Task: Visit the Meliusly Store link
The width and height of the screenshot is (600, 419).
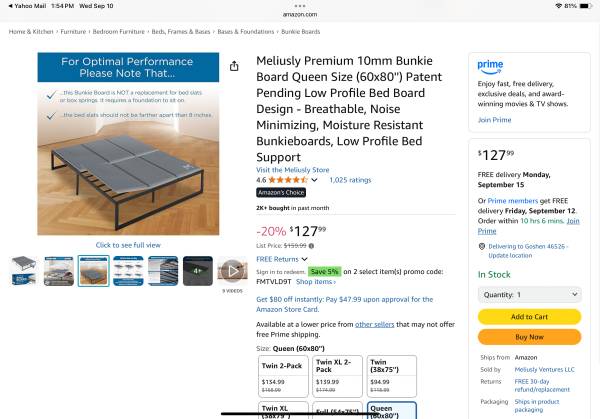Action: (292, 170)
